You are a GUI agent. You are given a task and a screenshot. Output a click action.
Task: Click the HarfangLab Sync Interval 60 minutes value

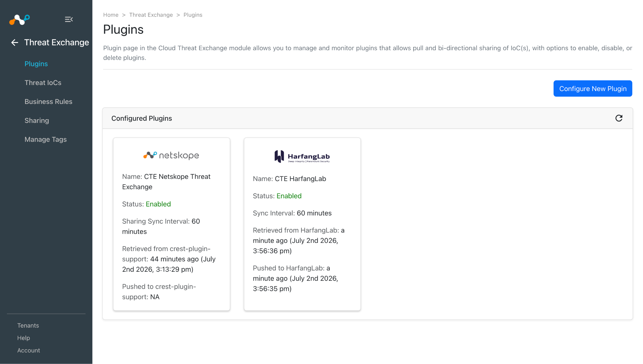pyautogui.click(x=314, y=213)
